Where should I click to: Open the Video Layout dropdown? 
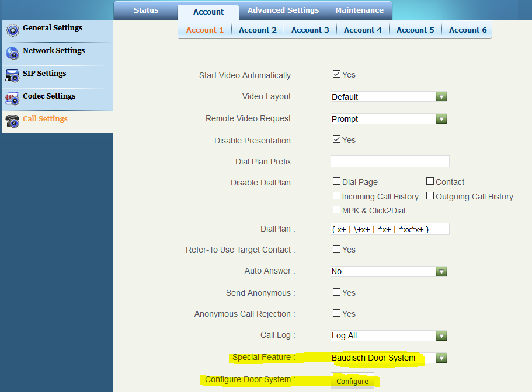388,97
